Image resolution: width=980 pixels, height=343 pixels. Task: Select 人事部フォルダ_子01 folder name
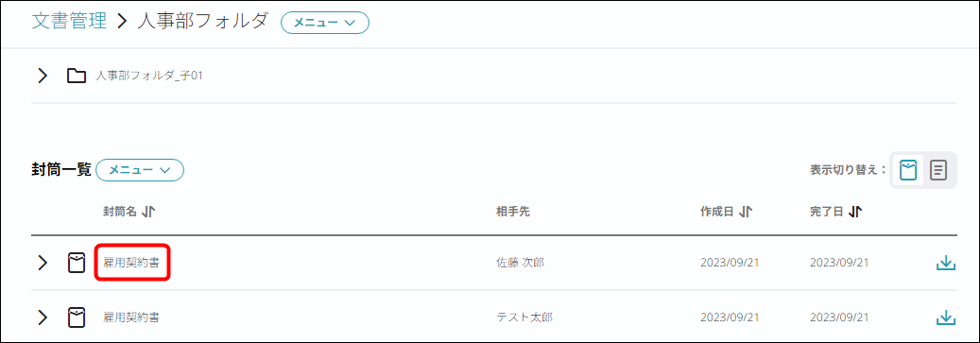[149, 77]
